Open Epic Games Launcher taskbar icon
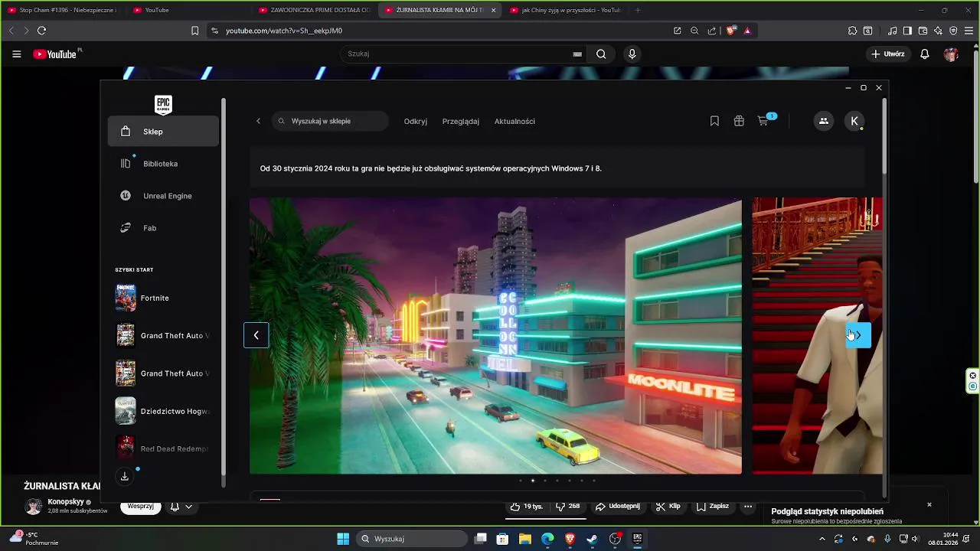The image size is (980, 551). pyautogui.click(x=637, y=539)
